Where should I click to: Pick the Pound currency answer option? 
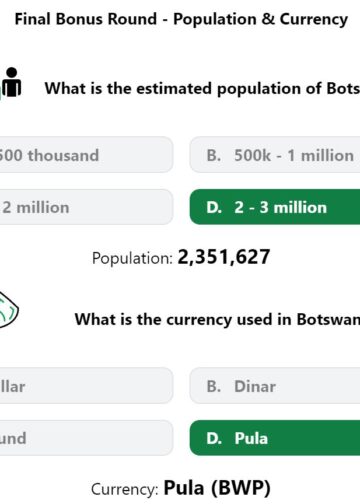point(86,438)
